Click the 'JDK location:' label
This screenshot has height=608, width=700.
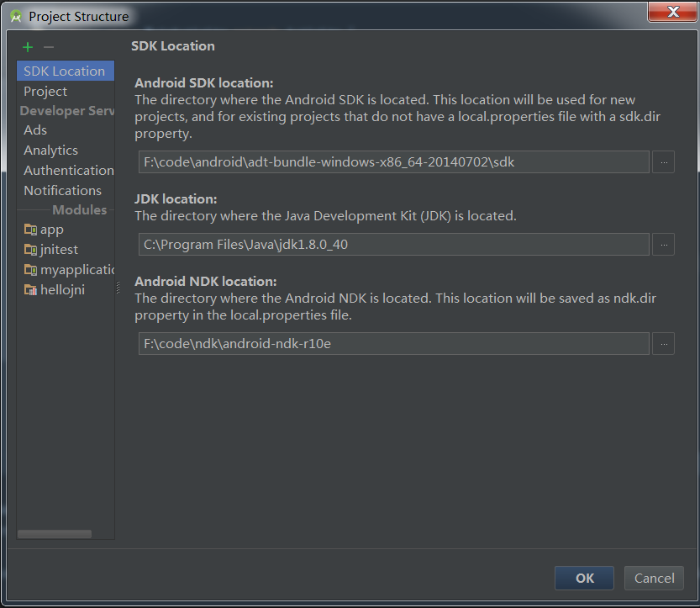pos(176,198)
